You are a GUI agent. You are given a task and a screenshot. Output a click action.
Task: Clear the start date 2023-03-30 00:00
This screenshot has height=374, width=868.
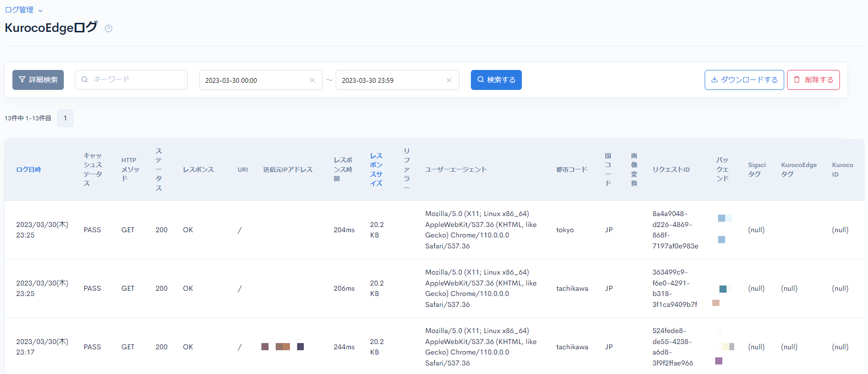coord(312,80)
